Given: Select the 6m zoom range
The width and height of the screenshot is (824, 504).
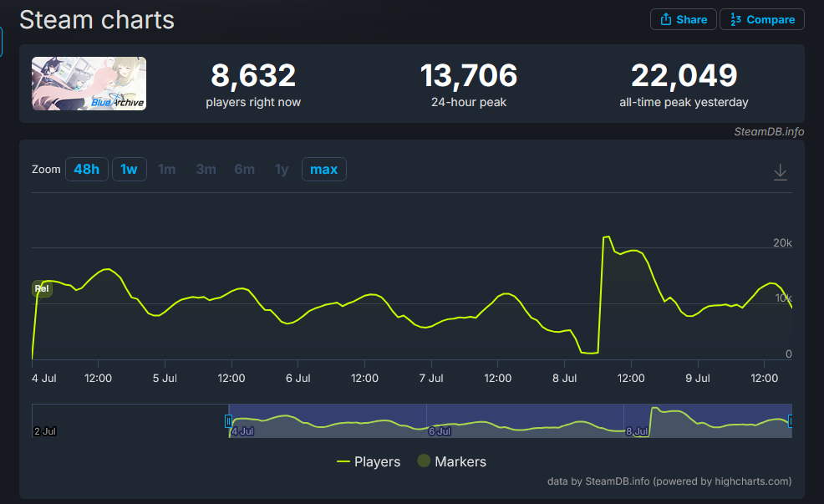Looking at the screenshot, I should 244,169.
